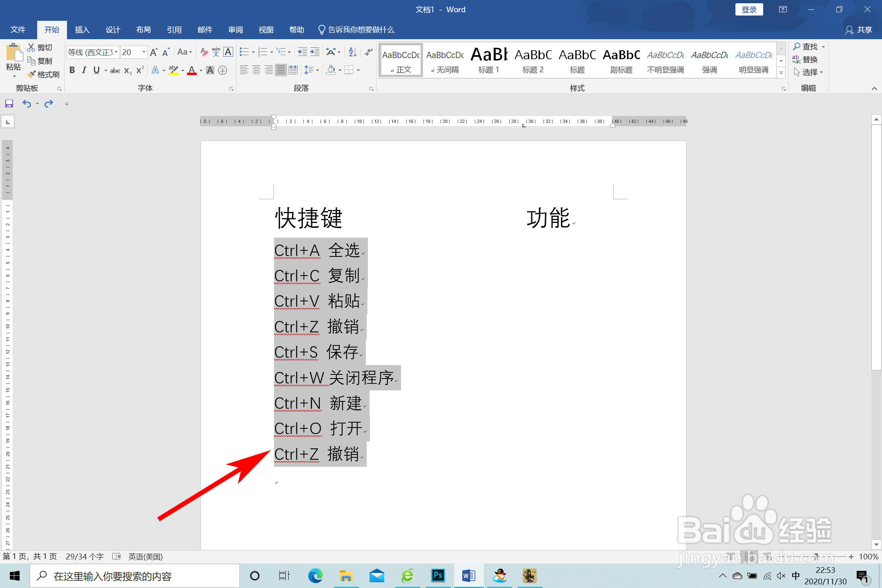
Task: Click the Sort (排序) icon in Paragraph group
Action: tap(352, 52)
